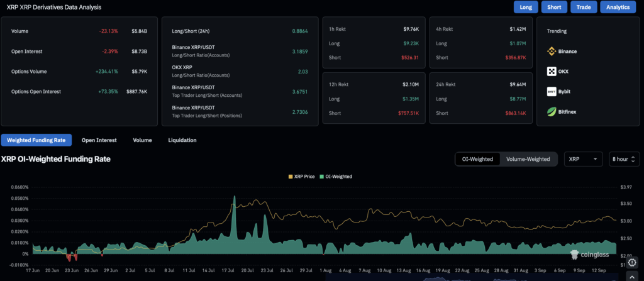Click the Bybit logo icon in Trending
This screenshot has width=644, height=281.
pyautogui.click(x=552, y=92)
